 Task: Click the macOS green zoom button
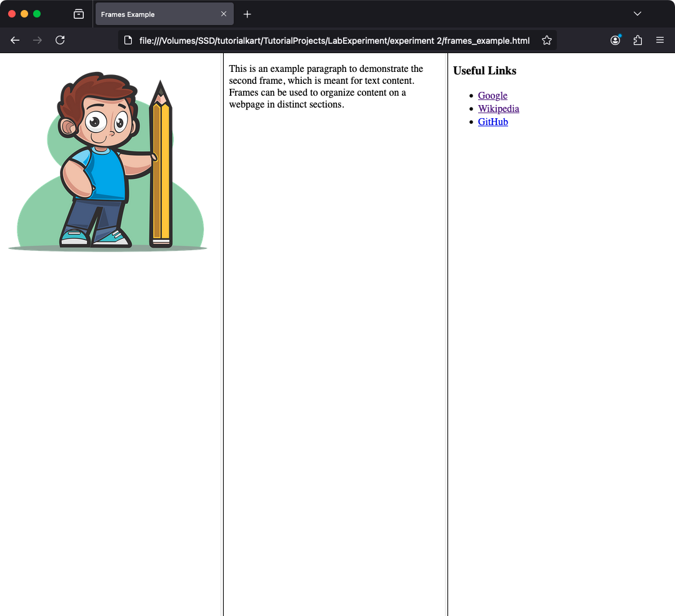point(37,13)
